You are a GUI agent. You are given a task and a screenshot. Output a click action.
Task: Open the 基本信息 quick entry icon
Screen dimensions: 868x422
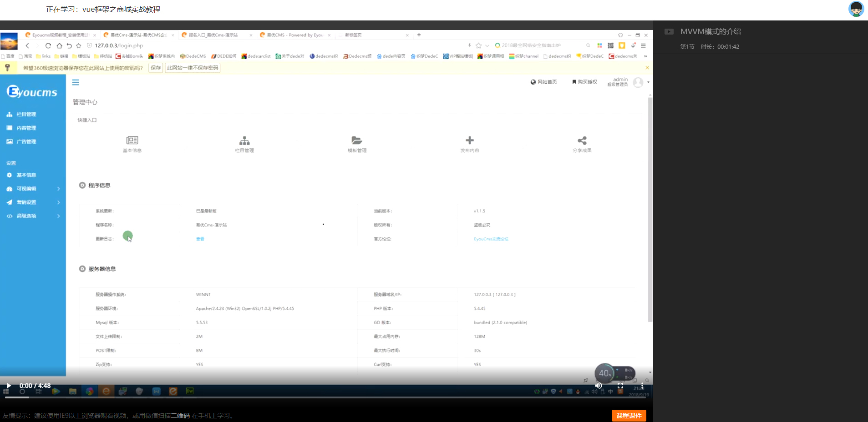tap(132, 141)
